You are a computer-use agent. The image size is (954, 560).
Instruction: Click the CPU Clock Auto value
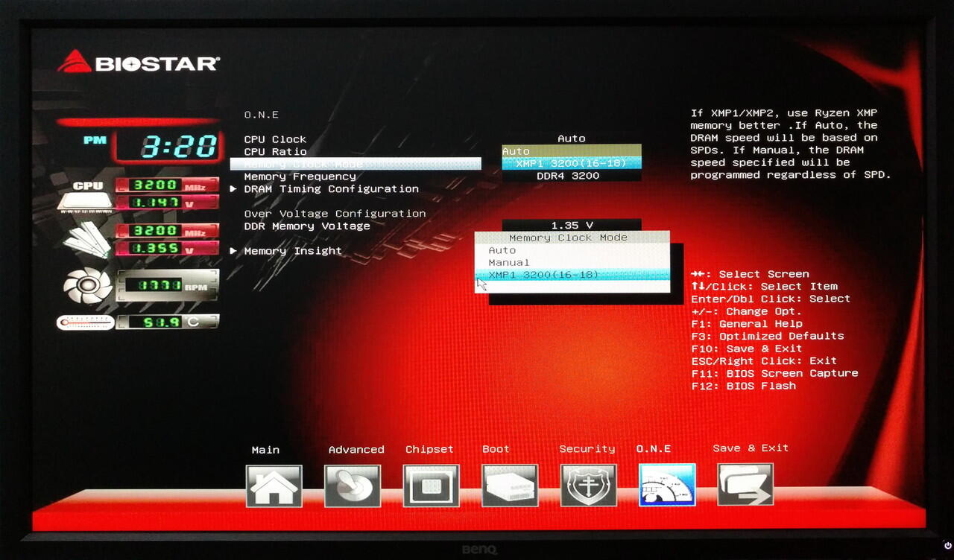tap(572, 139)
